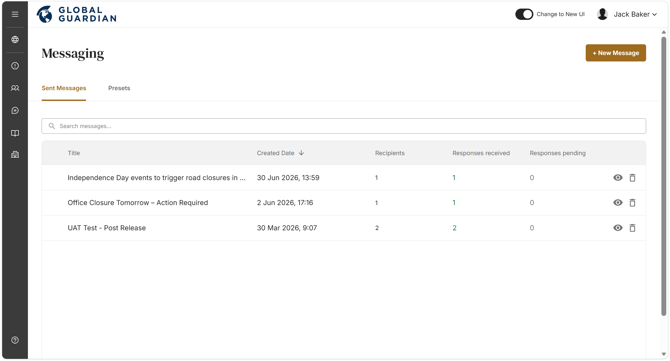Click Jack Baker's profile avatar
670x361 pixels.
[x=602, y=14]
